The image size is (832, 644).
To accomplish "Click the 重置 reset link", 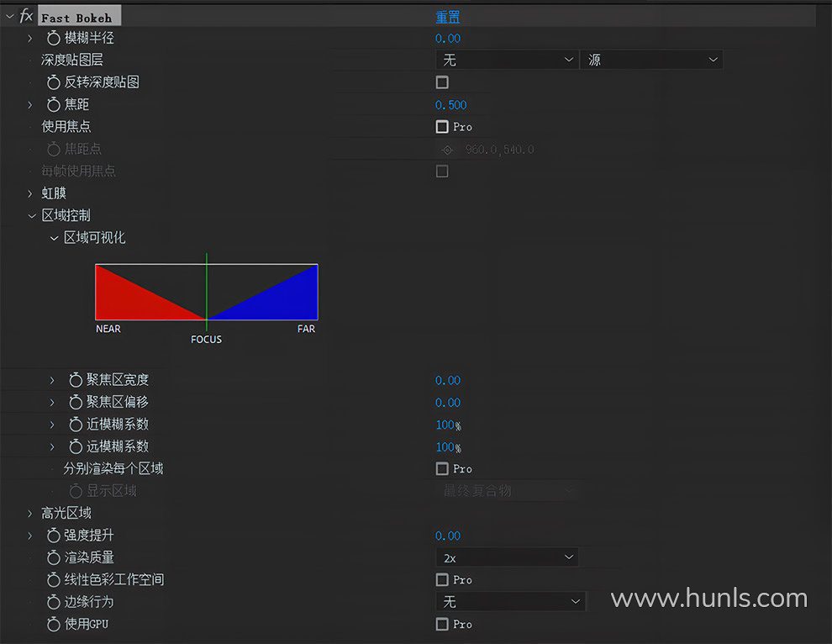I will (447, 17).
